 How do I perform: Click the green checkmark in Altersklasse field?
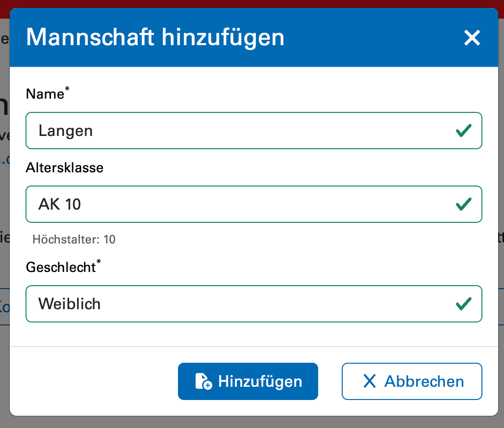pyautogui.click(x=463, y=204)
